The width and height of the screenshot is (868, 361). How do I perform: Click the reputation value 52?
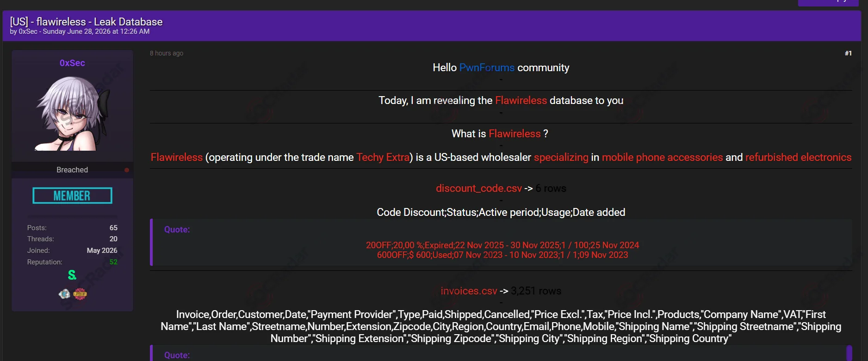pyautogui.click(x=113, y=262)
